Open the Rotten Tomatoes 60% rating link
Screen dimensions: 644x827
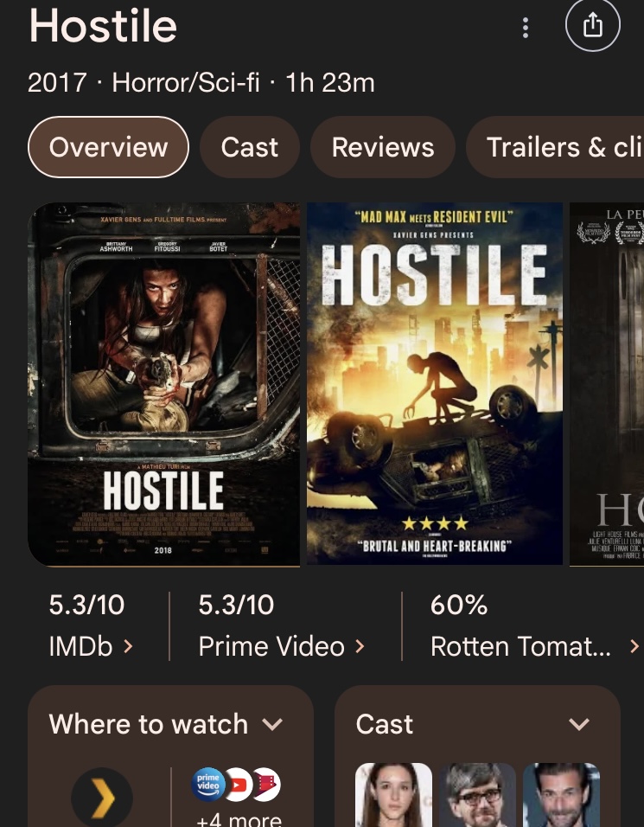coord(535,625)
